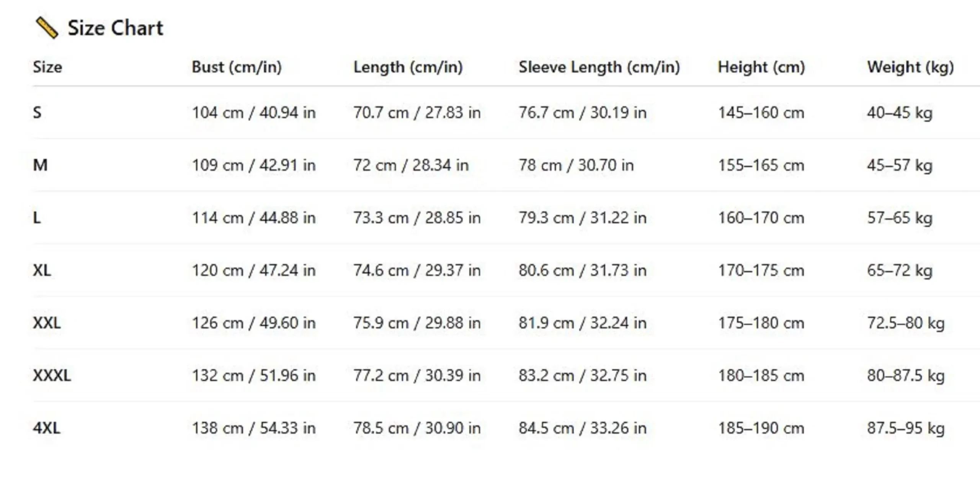This screenshot has height=478, width=980.
Task: Click the Height (cm) column header
Action: pyautogui.click(x=761, y=67)
